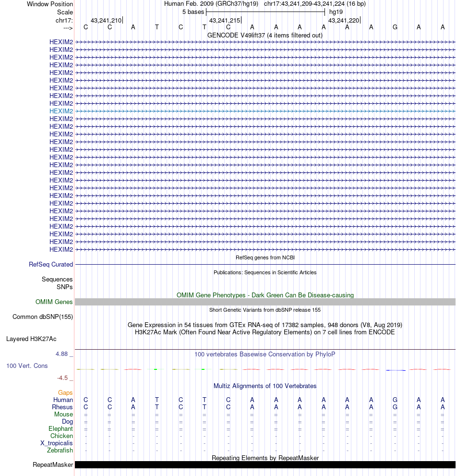Viewport: 456px width, 476px height.
Task: Click the 'Chicken' species label
Action: [x=61, y=436]
